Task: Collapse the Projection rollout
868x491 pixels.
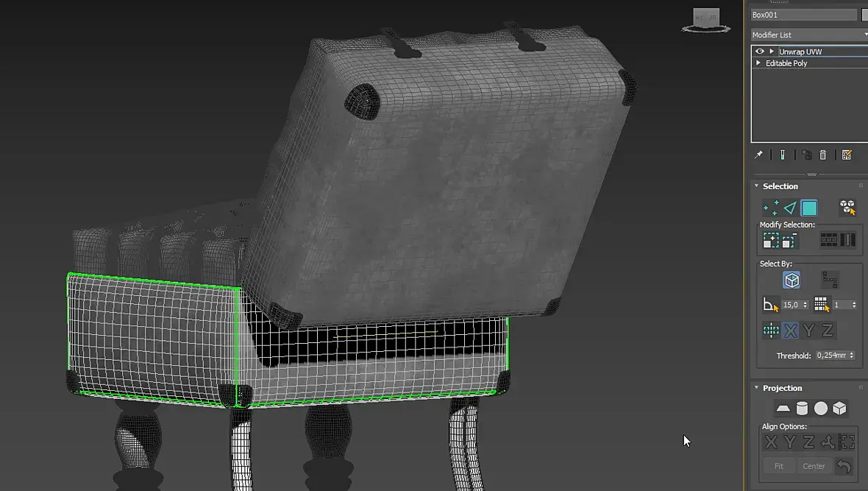Action: [x=757, y=388]
